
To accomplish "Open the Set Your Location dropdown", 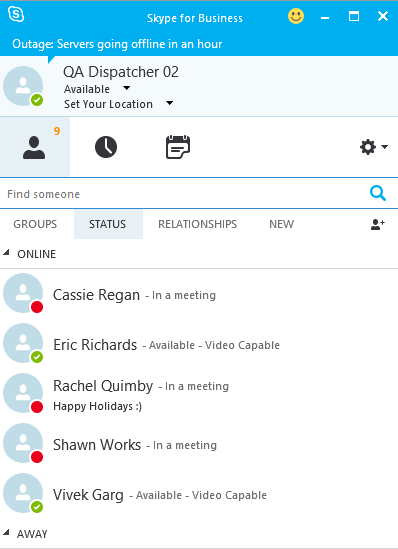I will pyautogui.click(x=169, y=103).
